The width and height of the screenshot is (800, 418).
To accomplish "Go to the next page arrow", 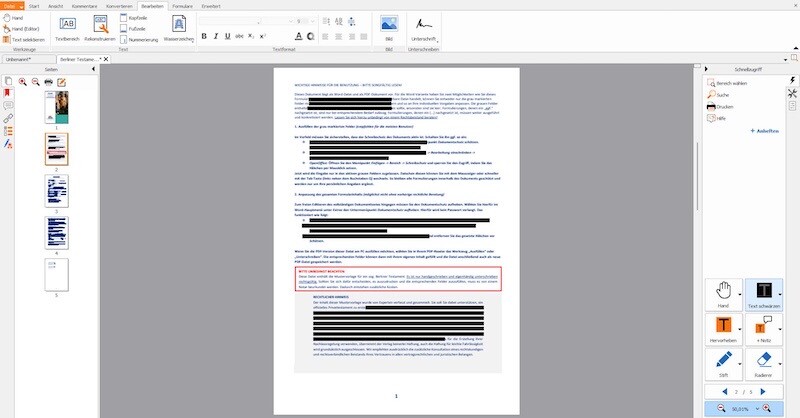I will (x=763, y=391).
